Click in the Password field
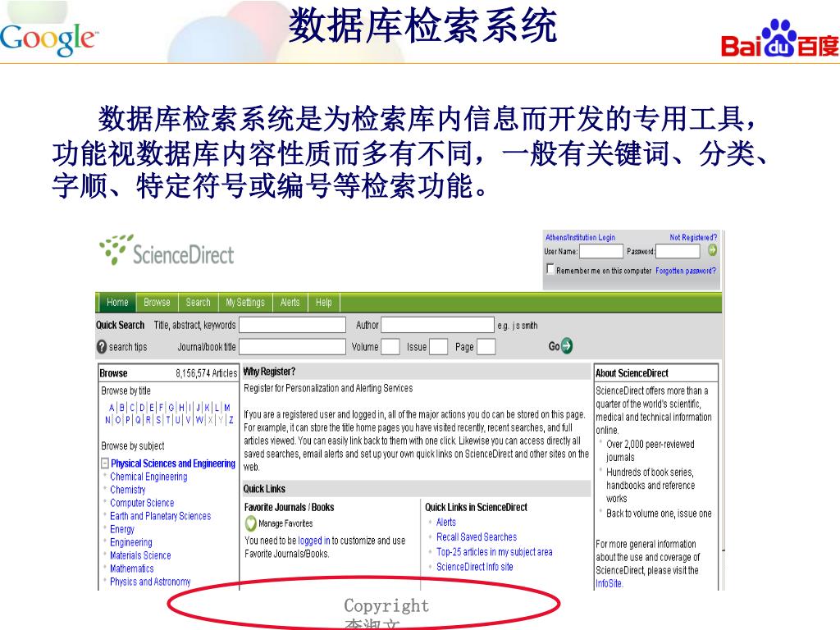Screen dimensions: 840x630 (678, 251)
